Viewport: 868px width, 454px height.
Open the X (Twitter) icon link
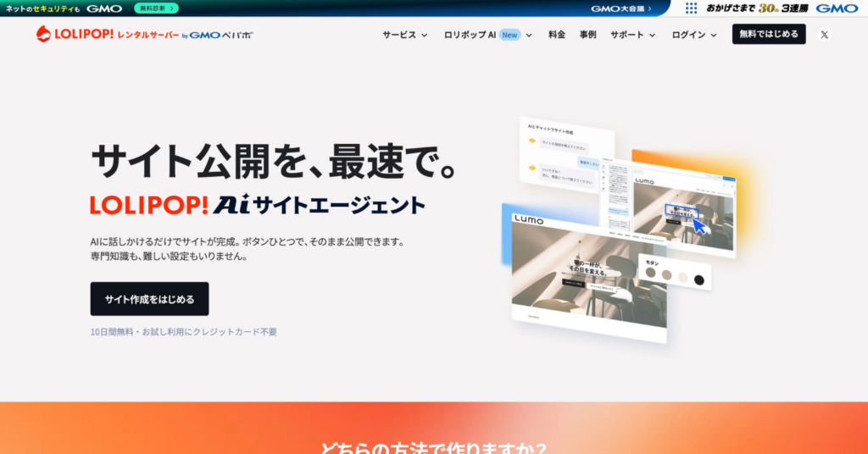pyautogui.click(x=824, y=34)
